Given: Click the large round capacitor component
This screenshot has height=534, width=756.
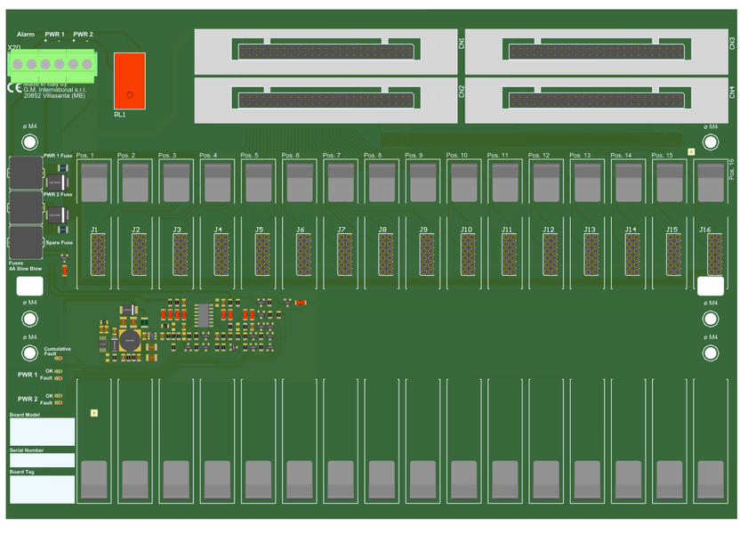Looking at the screenshot, I should click(x=131, y=339).
